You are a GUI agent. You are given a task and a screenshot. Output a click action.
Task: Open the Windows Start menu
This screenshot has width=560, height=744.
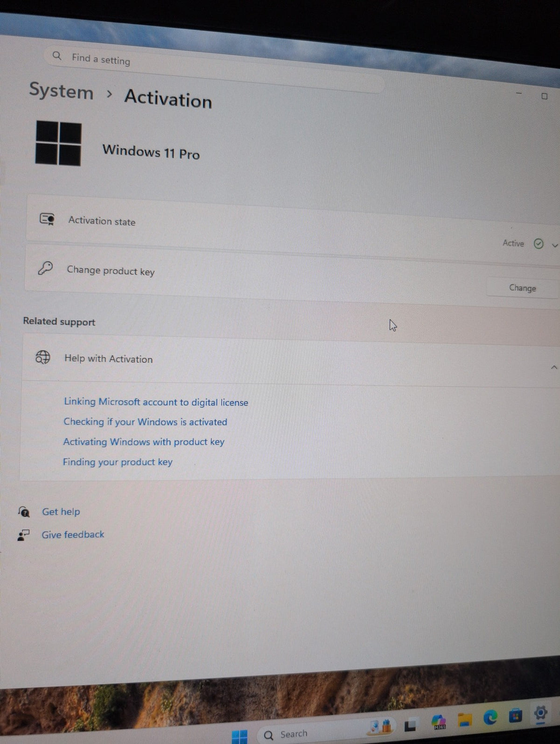[239, 737]
